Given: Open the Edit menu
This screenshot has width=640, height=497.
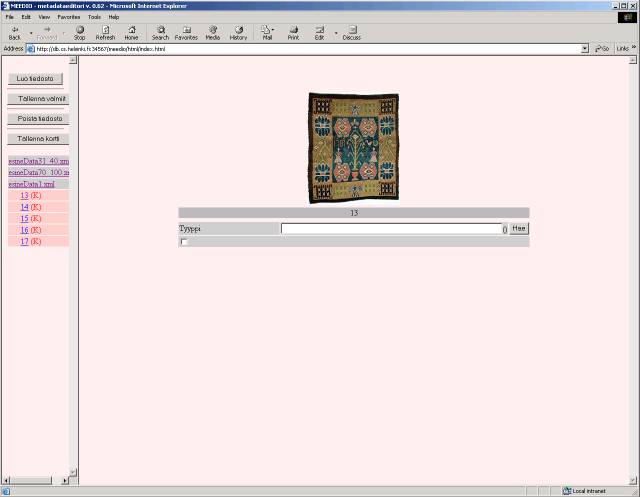Looking at the screenshot, I should (26, 17).
